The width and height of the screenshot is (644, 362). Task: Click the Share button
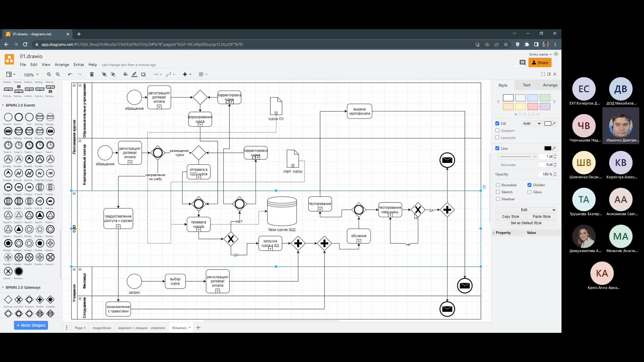coord(540,63)
